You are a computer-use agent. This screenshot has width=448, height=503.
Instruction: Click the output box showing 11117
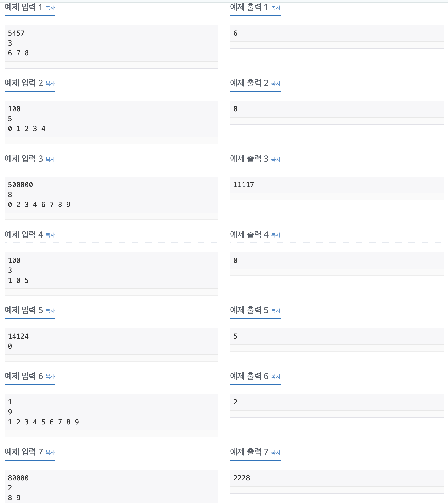[337, 185]
